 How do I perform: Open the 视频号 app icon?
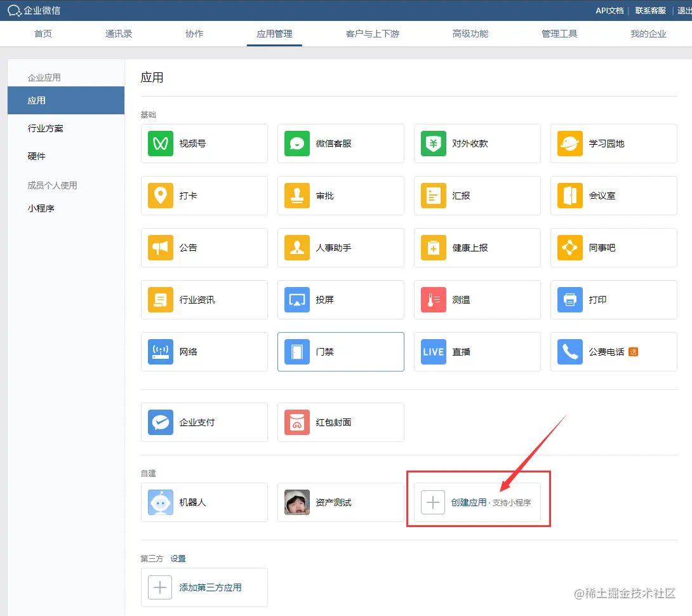160,144
